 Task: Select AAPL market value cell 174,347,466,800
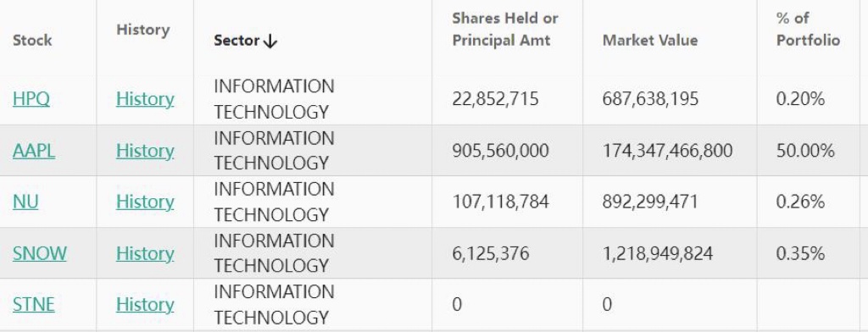667,151
